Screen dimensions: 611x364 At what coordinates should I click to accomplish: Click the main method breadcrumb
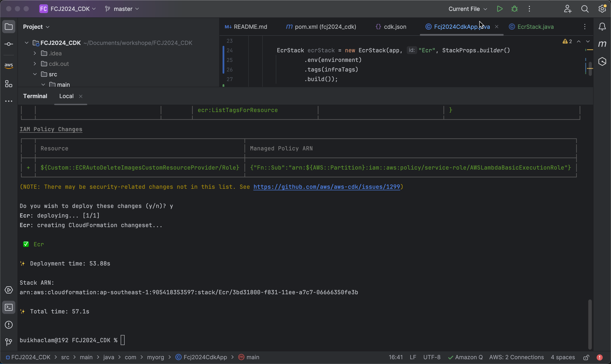click(249, 357)
